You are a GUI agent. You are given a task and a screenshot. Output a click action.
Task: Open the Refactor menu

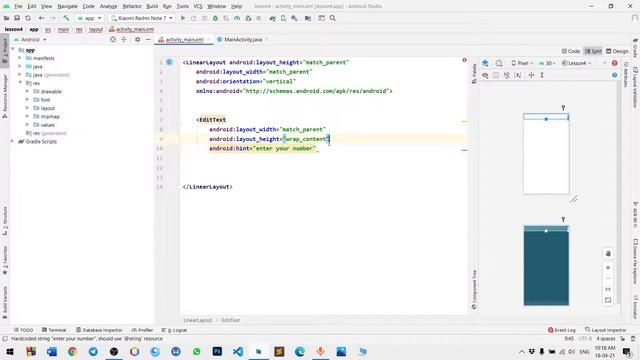point(132,6)
